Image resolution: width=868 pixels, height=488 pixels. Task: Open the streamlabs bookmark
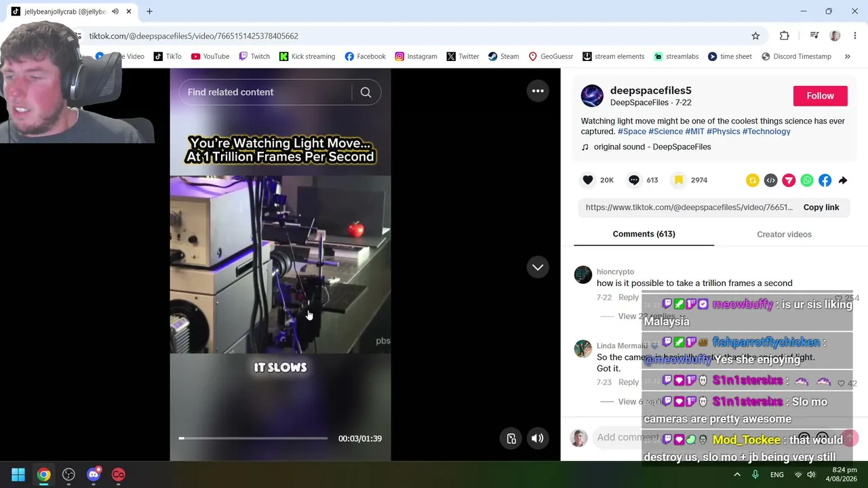(x=676, y=56)
